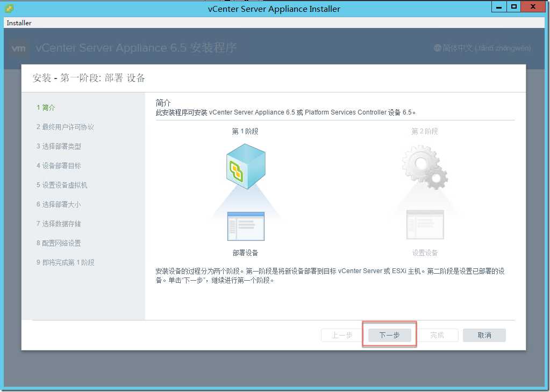This screenshot has width=550, height=392.
Task: Click the vCenter cube icon for stage 1
Action: coord(246,166)
